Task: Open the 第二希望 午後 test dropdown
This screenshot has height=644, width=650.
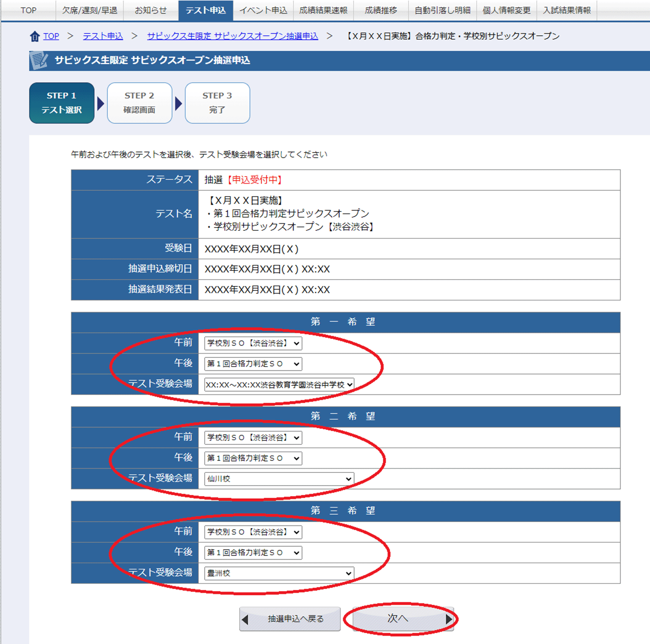Action: [253, 458]
